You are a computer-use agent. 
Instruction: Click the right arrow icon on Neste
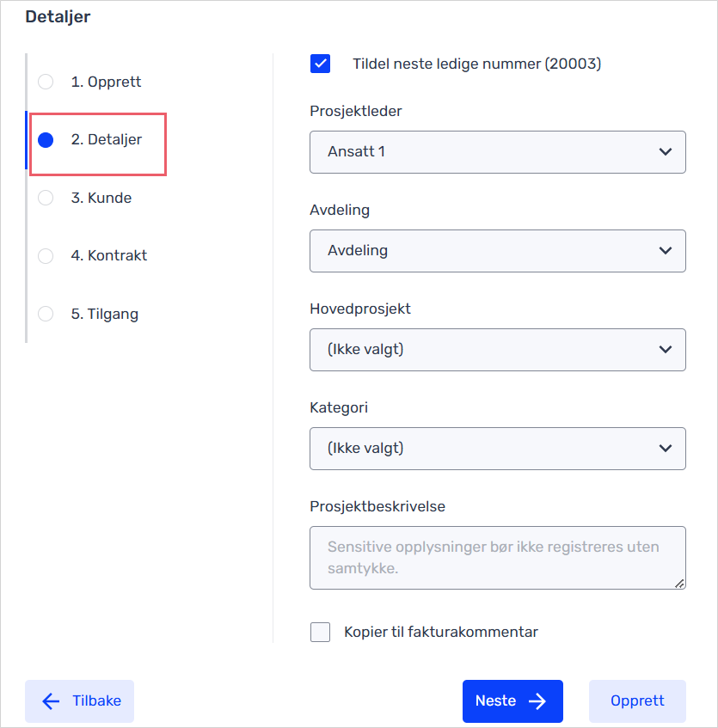pos(537,701)
